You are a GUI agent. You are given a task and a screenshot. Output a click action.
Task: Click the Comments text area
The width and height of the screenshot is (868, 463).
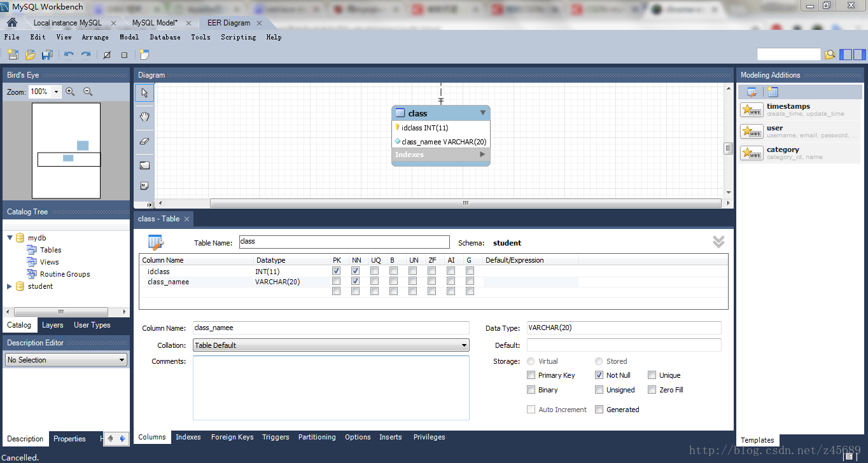[x=331, y=387]
